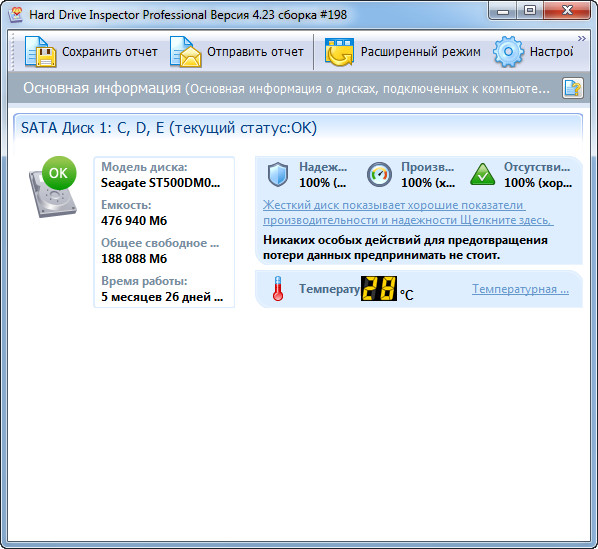Open the help icon in the header bar
The width and height of the screenshot is (598, 549).
(572, 88)
